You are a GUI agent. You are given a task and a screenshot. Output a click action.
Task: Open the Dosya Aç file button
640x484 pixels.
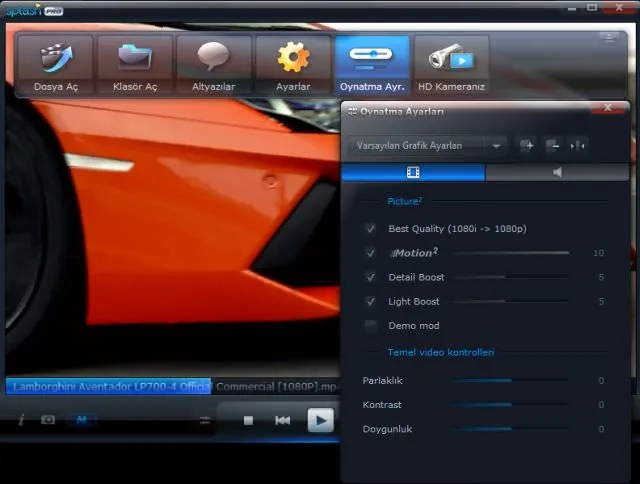coord(55,65)
